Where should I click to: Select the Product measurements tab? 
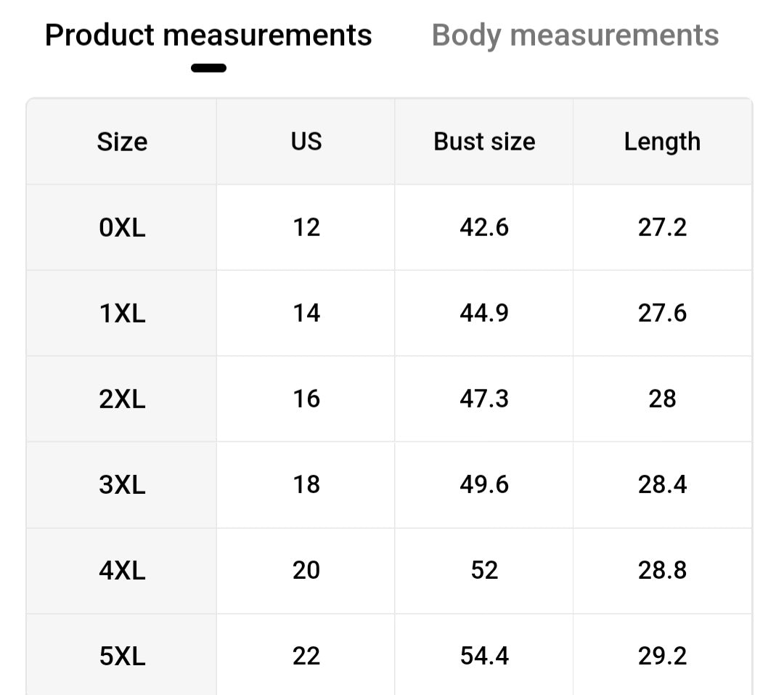(208, 34)
